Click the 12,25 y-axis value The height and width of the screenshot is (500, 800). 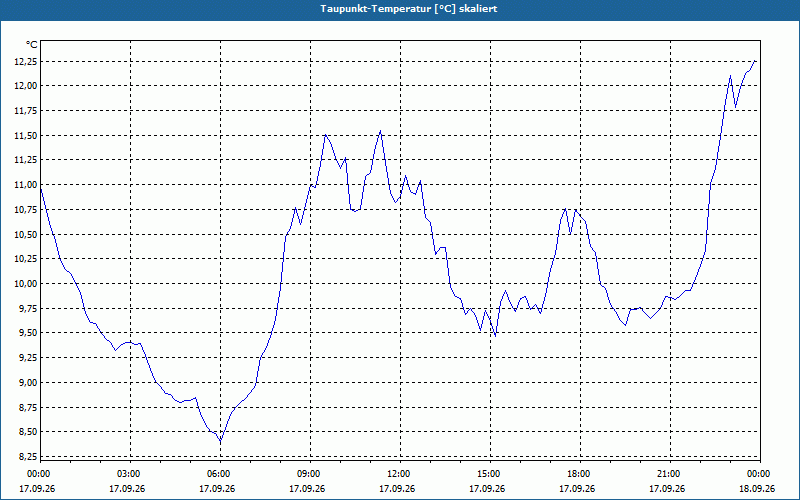tap(28, 61)
